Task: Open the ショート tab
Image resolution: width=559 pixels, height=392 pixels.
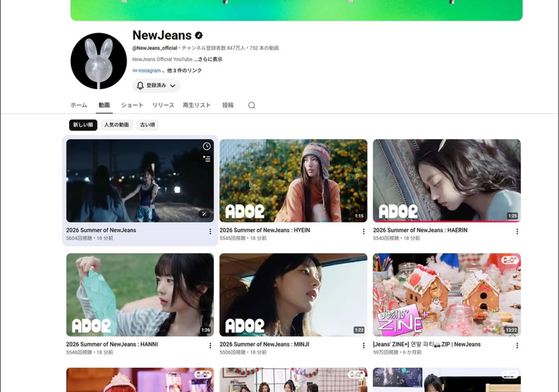Action: point(132,105)
